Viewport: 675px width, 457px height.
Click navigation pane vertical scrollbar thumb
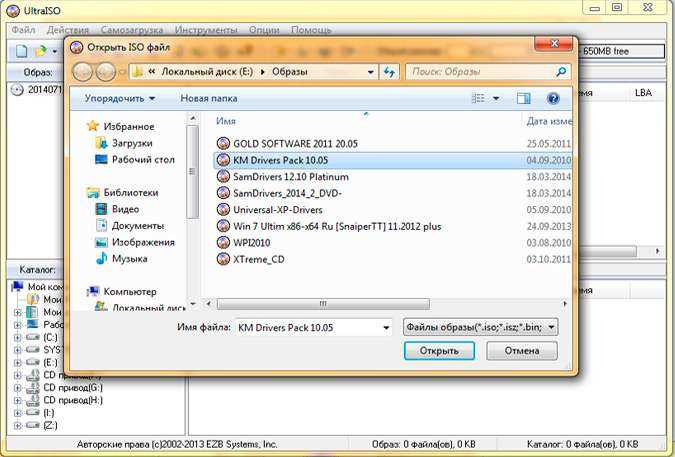tap(192, 172)
